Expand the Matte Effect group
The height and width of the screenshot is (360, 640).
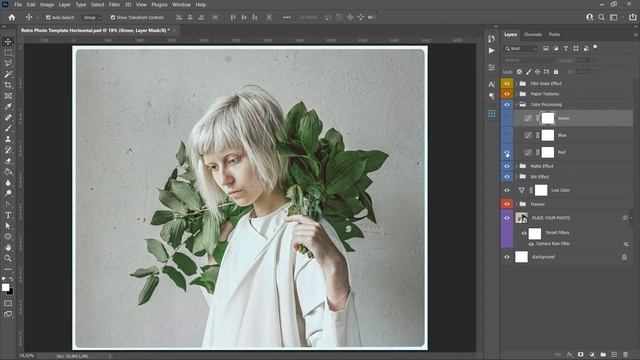coord(516,166)
